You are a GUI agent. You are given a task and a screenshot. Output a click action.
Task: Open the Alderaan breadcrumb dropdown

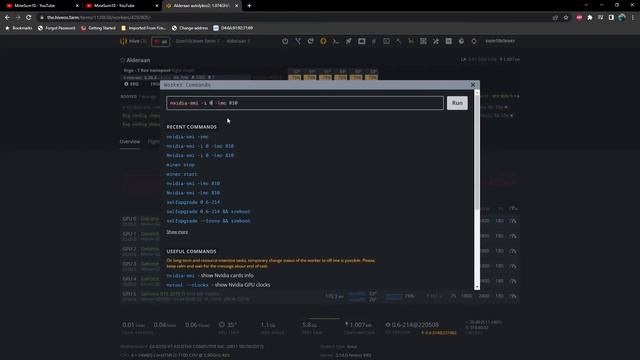[238, 41]
